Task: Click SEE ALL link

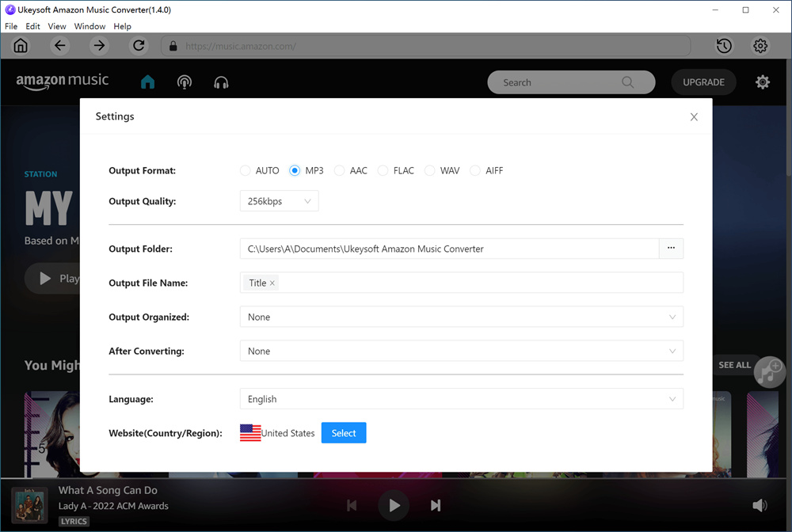Action: pyautogui.click(x=734, y=365)
